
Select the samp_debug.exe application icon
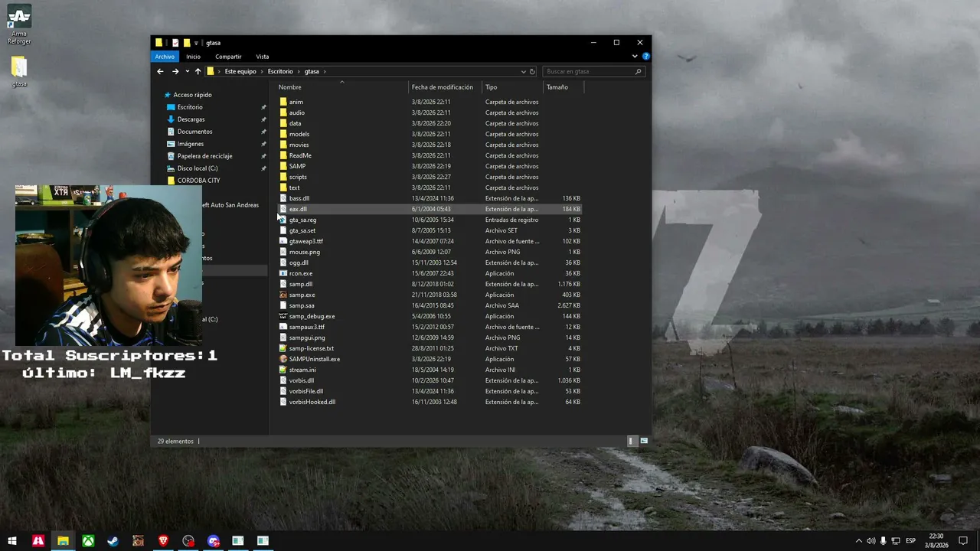pos(283,316)
